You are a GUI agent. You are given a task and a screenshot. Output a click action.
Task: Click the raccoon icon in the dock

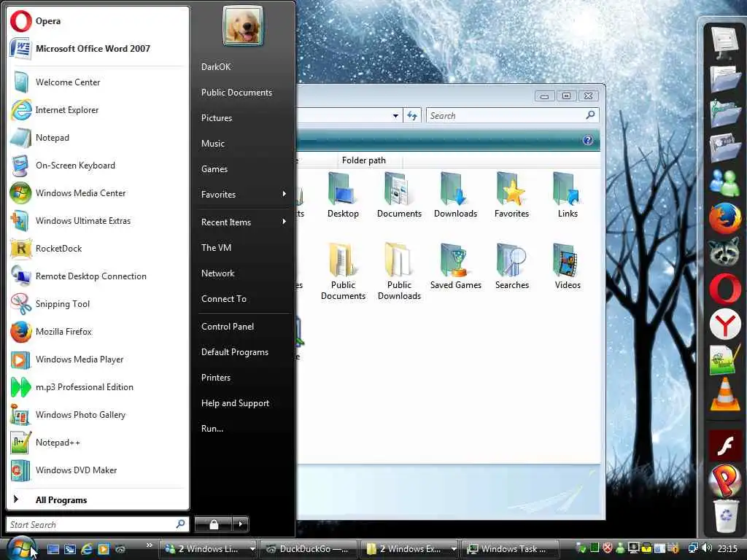[724, 252]
